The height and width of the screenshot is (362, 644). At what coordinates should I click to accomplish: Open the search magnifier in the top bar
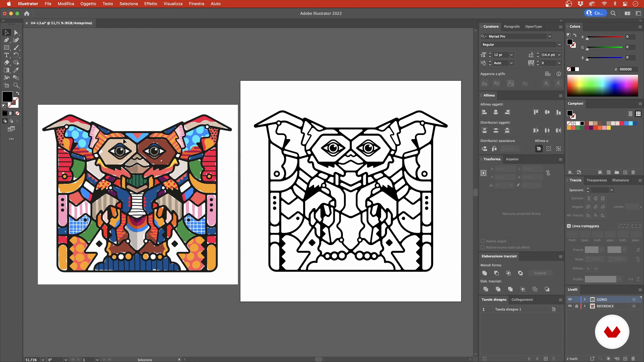click(x=613, y=13)
